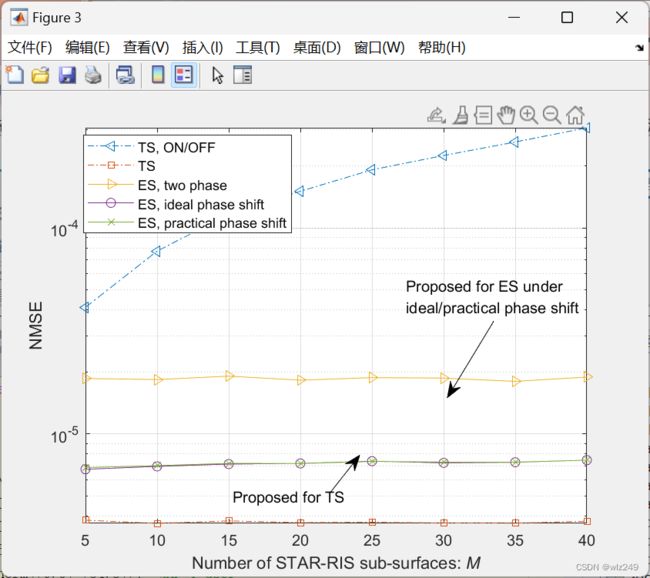Save the figure with the floppy disk icon

(67, 75)
